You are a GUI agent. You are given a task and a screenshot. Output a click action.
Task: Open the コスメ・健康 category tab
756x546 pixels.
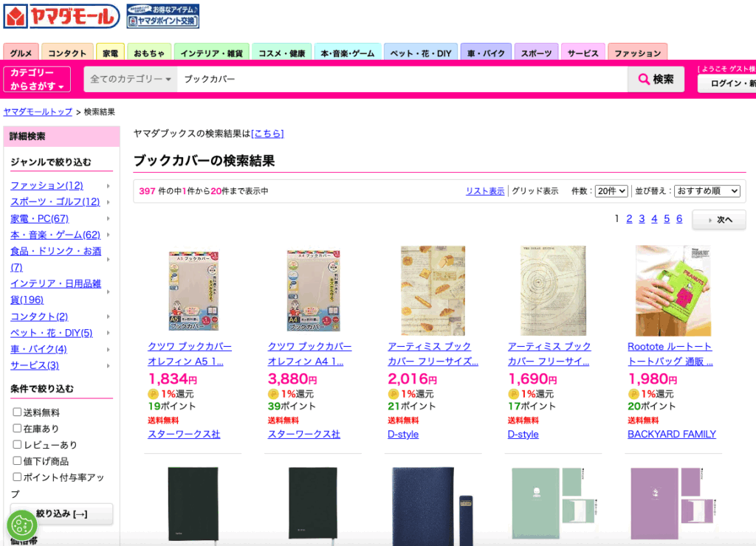[x=281, y=52]
